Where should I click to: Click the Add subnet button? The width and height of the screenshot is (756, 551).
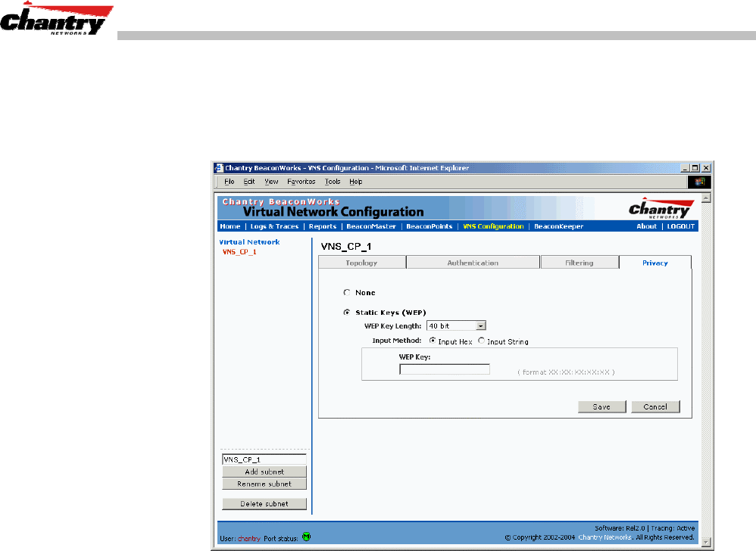[x=264, y=472]
